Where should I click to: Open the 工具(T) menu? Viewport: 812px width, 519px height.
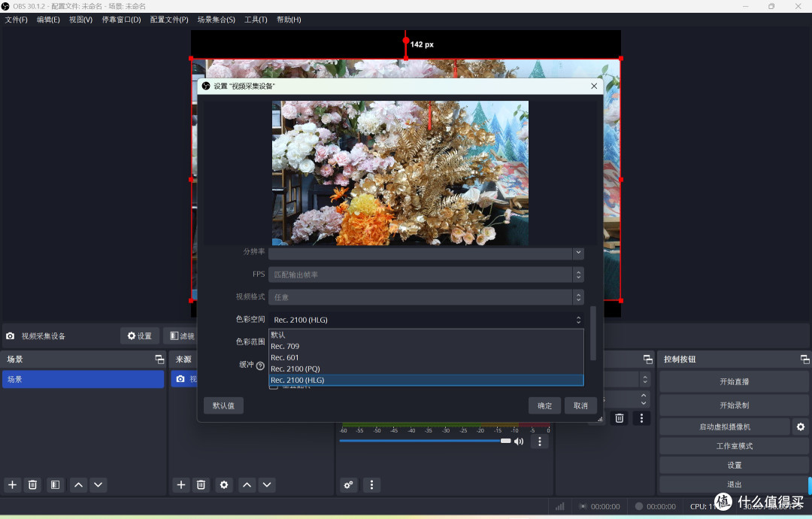(x=256, y=20)
